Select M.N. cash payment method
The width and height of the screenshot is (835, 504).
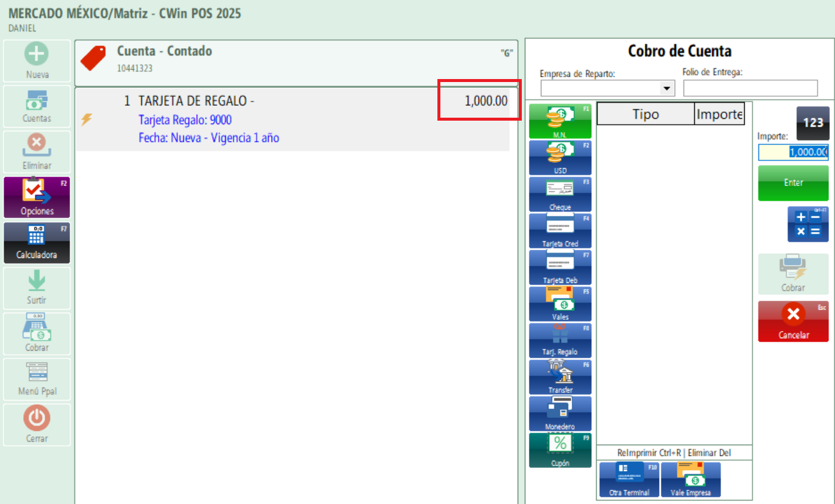click(x=560, y=122)
